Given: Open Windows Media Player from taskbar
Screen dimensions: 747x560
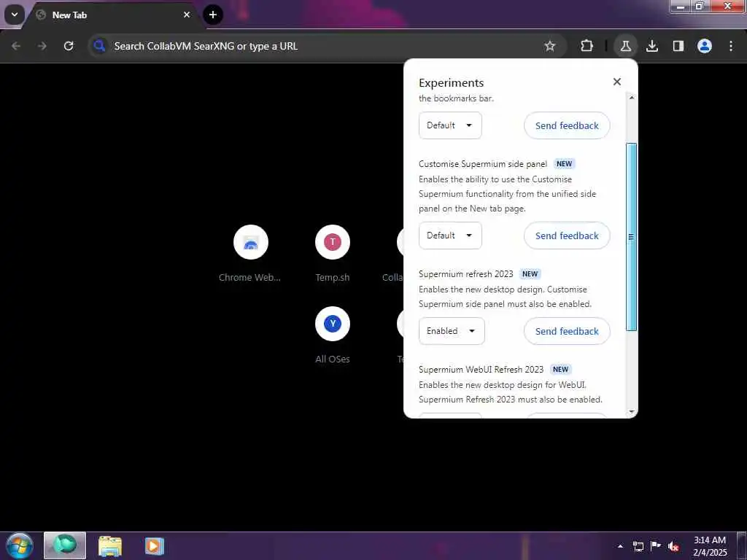Looking at the screenshot, I should tap(154, 545).
